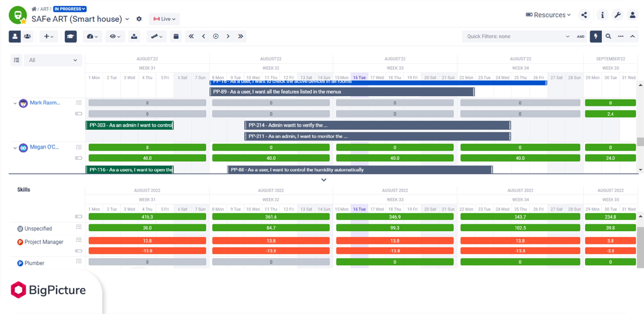The height and width of the screenshot is (314, 644).
Task: Click the list view icon beside All
Action: (x=17, y=60)
